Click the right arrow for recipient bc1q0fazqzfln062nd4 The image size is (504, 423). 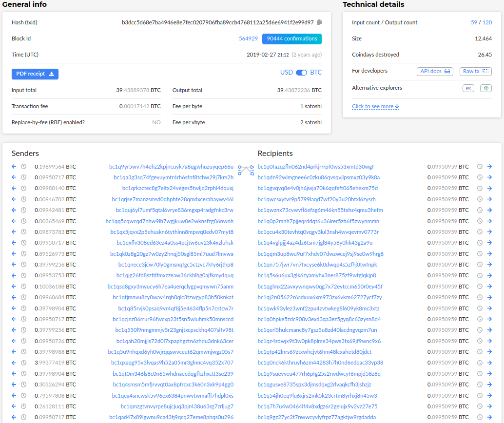point(489,167)
